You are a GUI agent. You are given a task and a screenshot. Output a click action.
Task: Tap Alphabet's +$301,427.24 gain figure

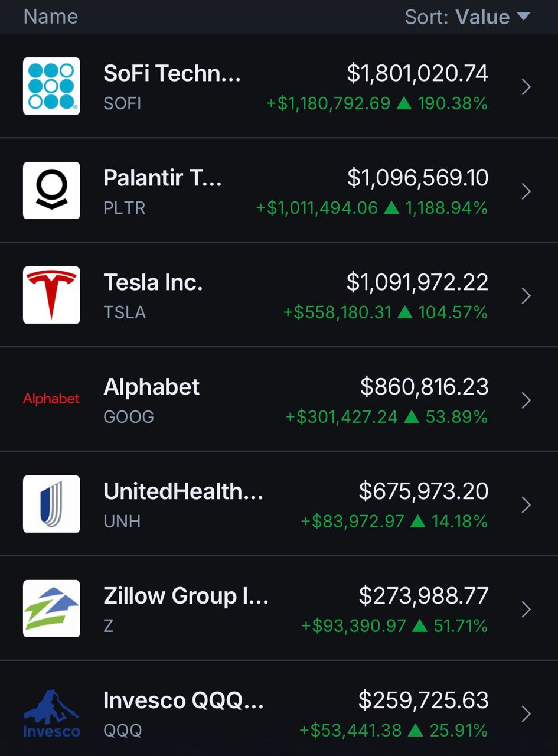[x=342, y=418]
